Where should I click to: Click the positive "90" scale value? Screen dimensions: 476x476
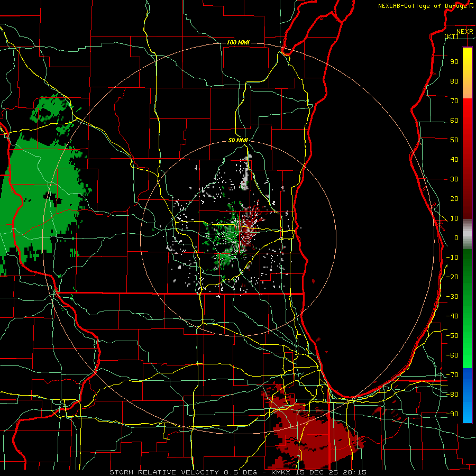coord(454,62)
